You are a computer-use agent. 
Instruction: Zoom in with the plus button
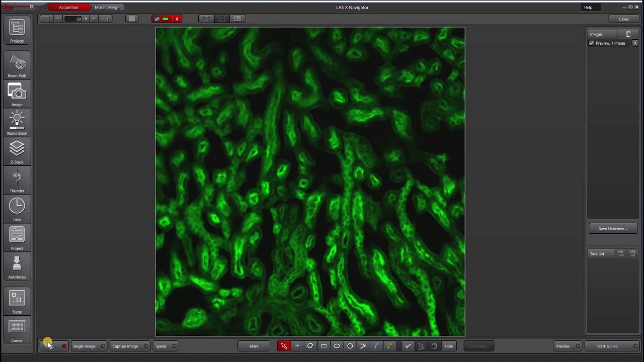pyautogui.click(x=94, y=19)
